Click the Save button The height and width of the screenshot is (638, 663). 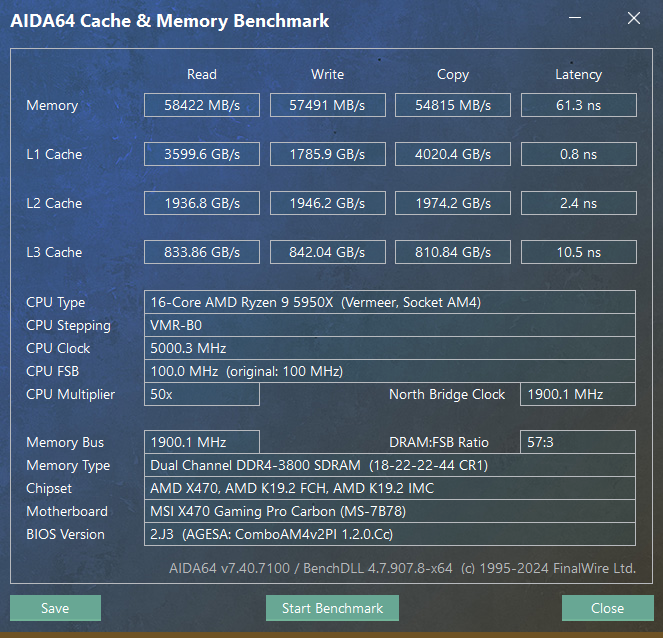(55, 608)
